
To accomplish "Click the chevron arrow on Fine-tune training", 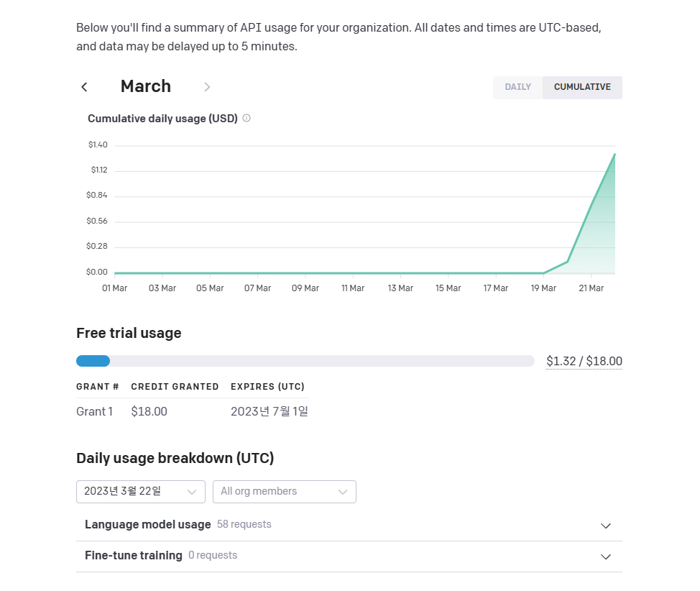I will click(x=606, y=556).
